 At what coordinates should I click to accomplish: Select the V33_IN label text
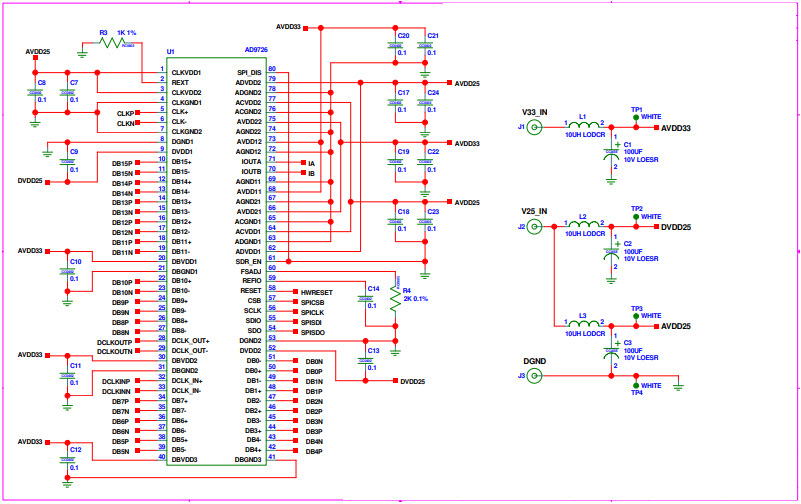[535, 110]
